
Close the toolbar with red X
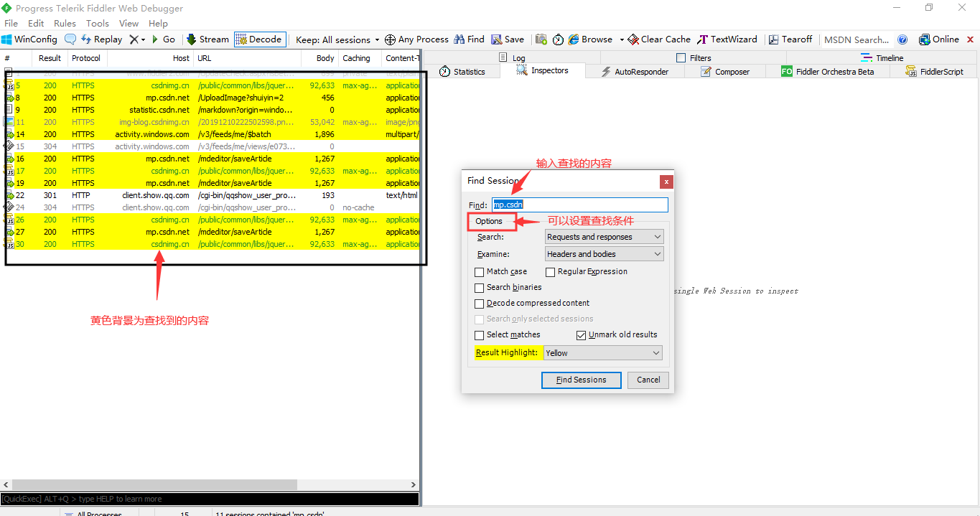(x=971, y=39)
